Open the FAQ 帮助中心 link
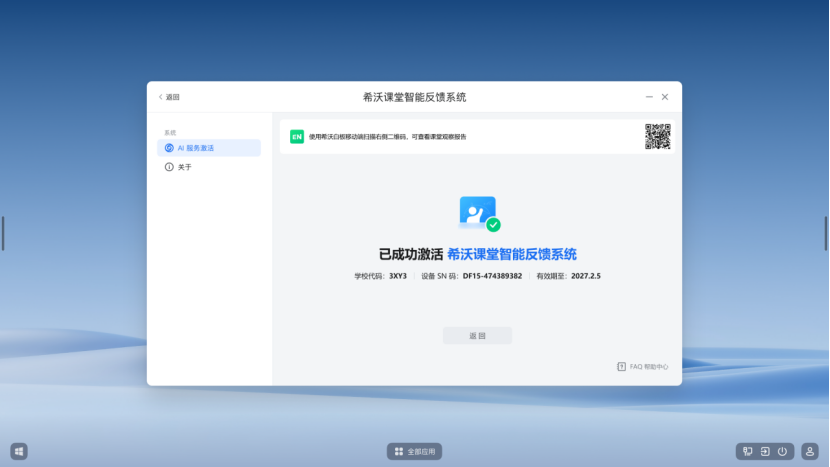The image size is (830, 467). click(x=643, y=367)
